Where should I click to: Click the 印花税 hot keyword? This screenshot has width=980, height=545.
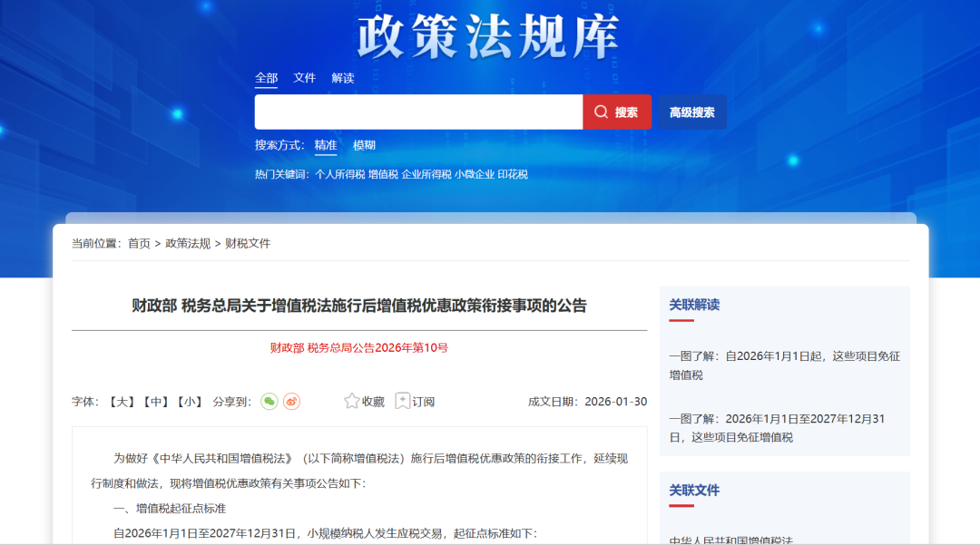[x=514, y=174]
